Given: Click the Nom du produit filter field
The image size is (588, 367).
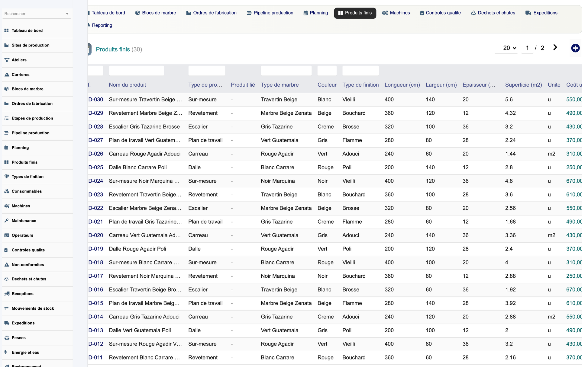Looking at the screenshot, I should coord(137,71).
